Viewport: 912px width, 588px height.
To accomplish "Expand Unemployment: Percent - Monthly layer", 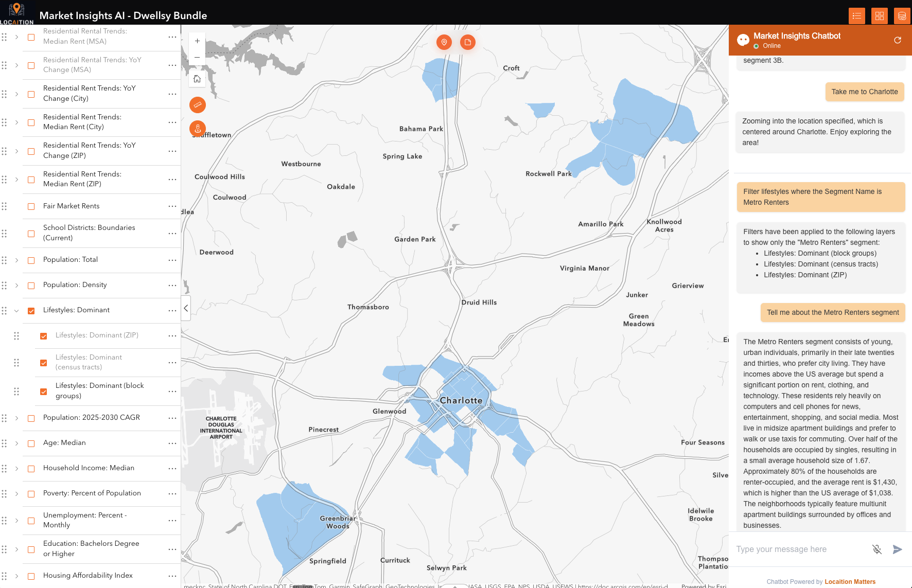I will coord(16,521).
